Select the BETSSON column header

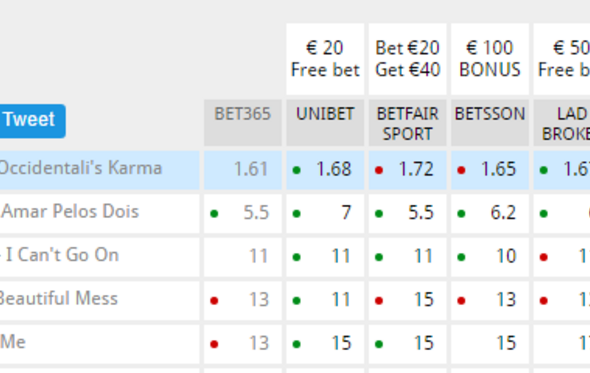point(490,123)
